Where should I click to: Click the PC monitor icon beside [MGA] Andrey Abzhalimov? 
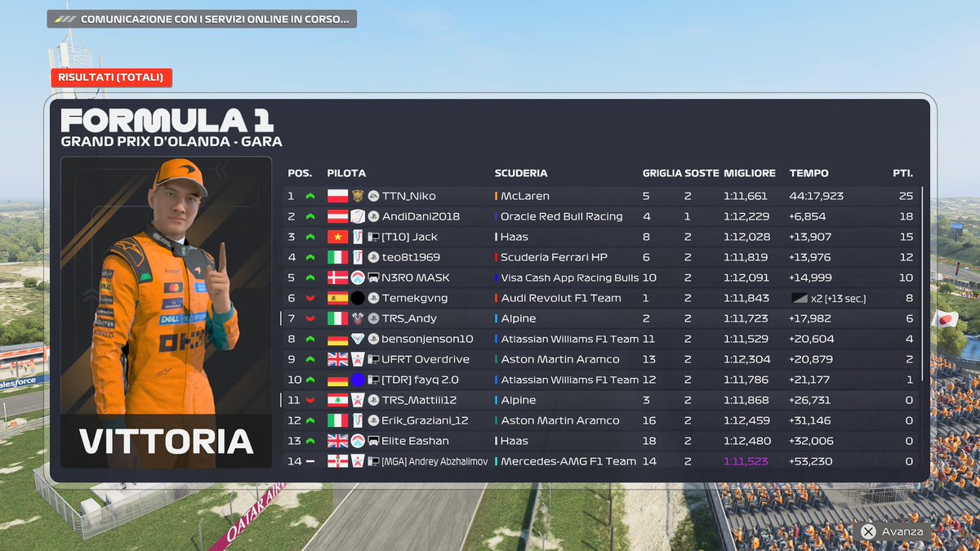[x=373, y=461]
